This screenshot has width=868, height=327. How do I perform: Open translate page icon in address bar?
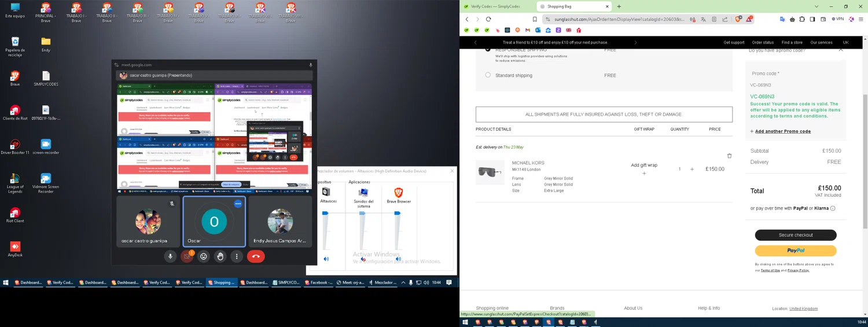tap(704, 19)
